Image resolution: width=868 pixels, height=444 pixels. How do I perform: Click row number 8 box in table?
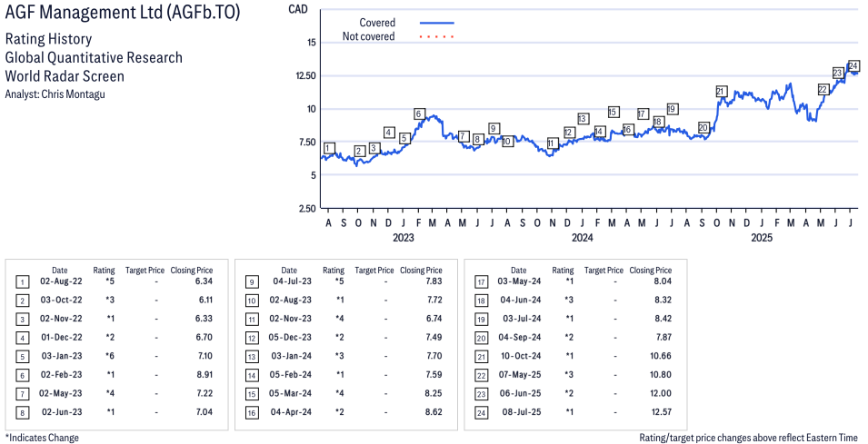click(22, 413)
